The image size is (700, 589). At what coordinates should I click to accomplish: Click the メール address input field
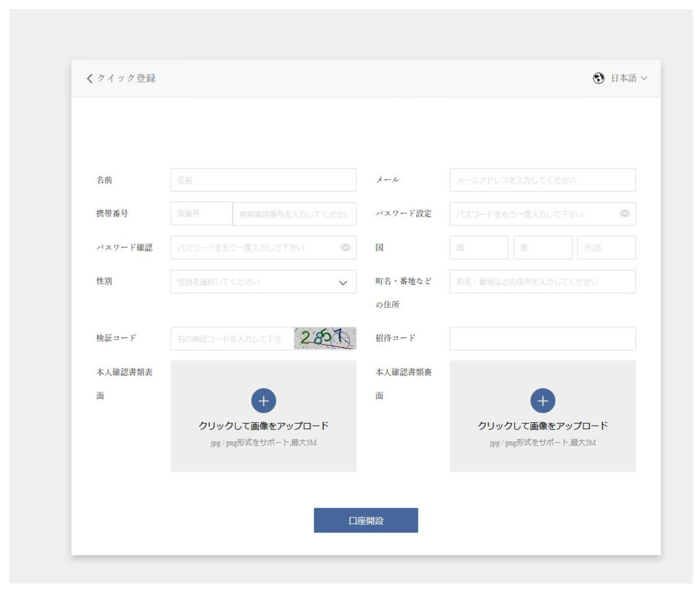542,180
